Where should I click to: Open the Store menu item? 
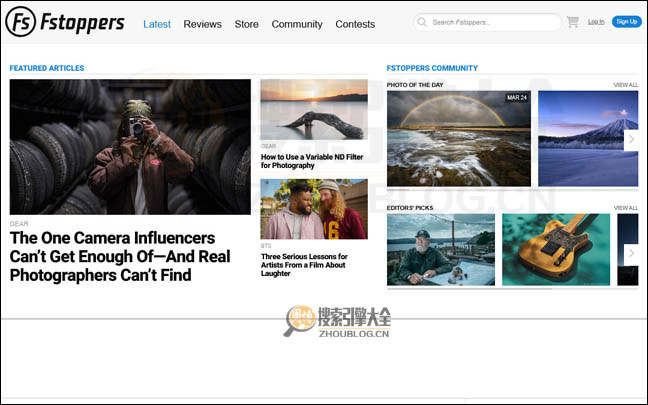[246, 24]
